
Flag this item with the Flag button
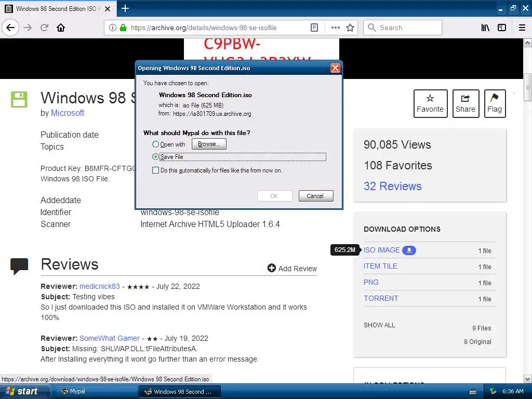(495, 103)
